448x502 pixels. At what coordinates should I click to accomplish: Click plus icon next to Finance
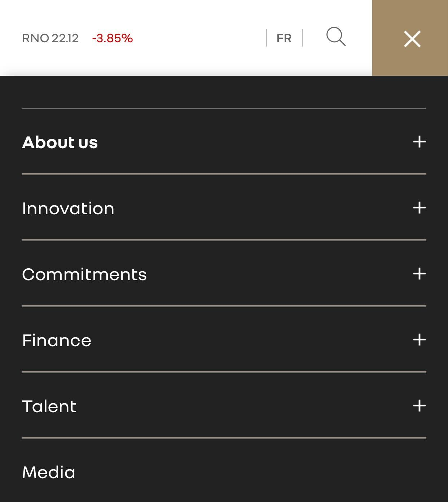tap(419, 340)
